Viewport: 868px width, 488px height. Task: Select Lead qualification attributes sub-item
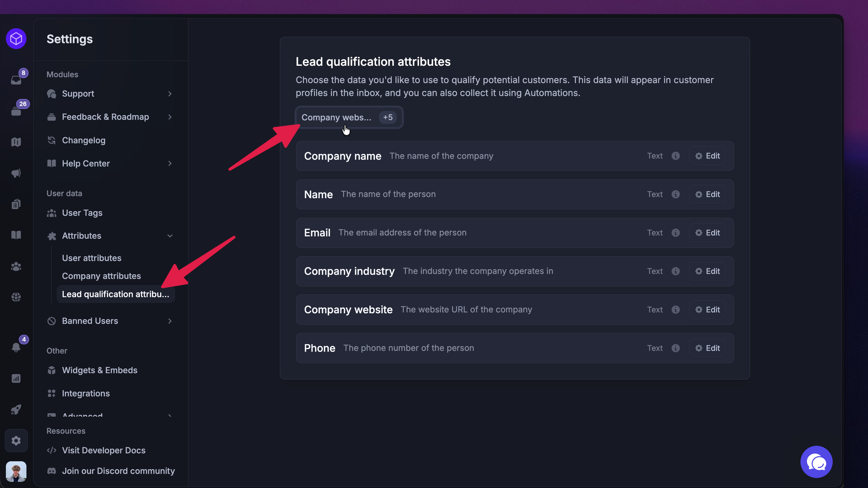coord(115,294)
